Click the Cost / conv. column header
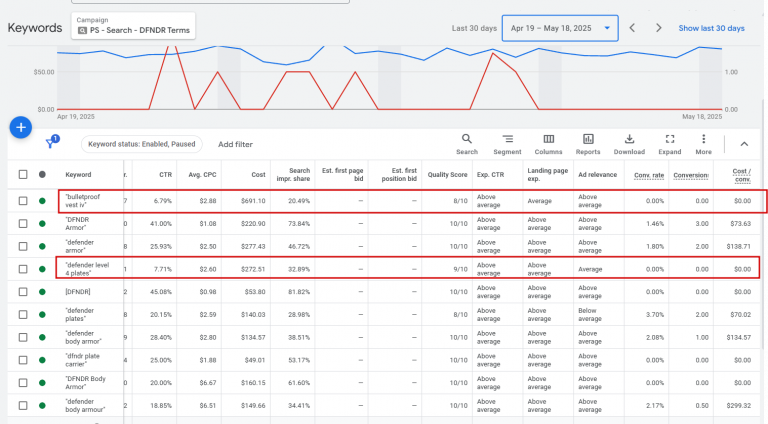This screenshot has height=424, width=768. [742, 175]
